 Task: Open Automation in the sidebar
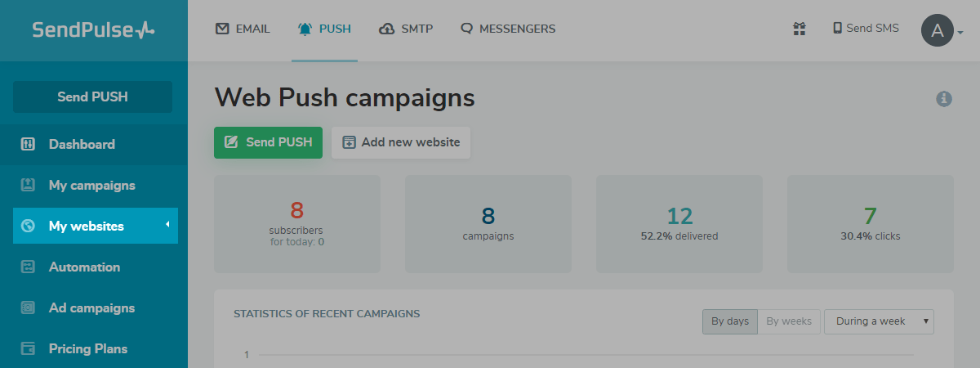click(94, 267)
